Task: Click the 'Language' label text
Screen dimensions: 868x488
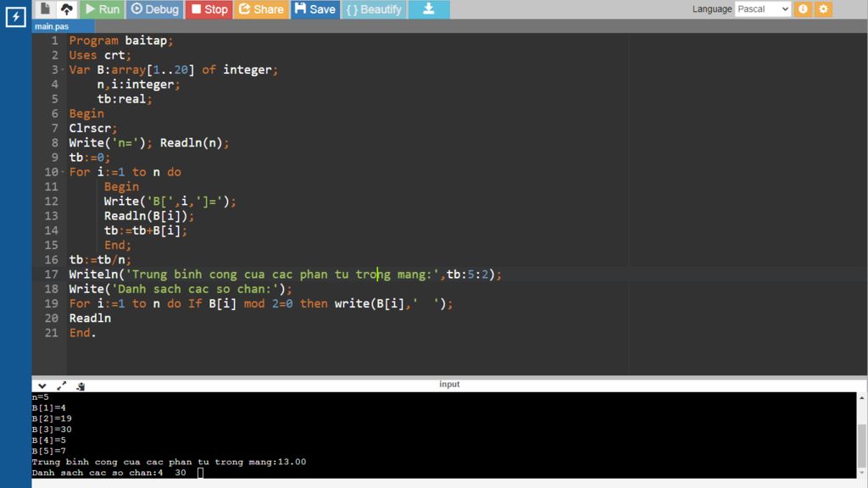Action: click(712, 8)
